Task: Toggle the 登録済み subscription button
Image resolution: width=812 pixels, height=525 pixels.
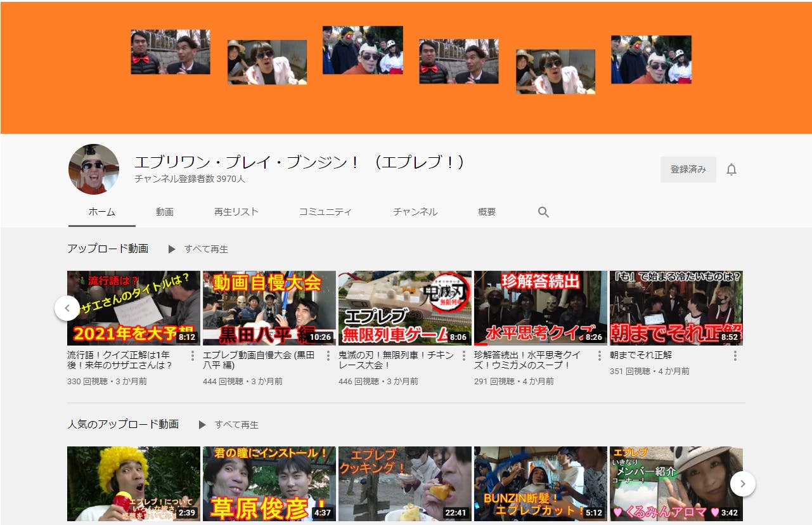Action: click(688, 169)
